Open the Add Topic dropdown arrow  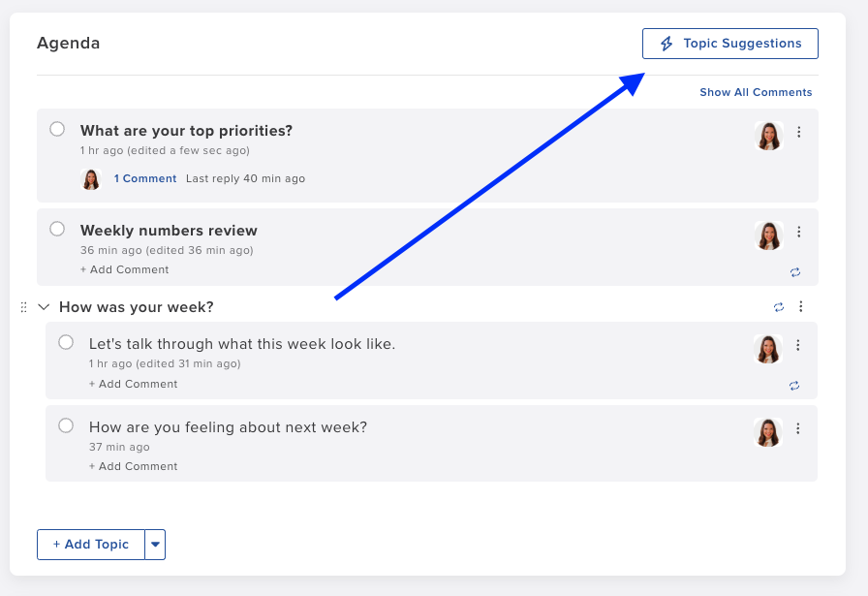(155, 545)
